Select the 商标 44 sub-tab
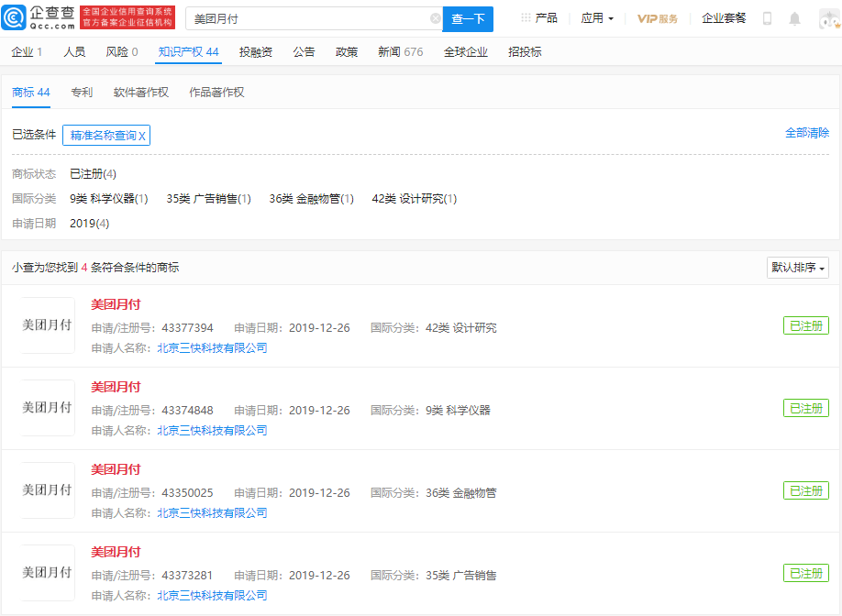The image size is (842, 616). pos(31,93)
